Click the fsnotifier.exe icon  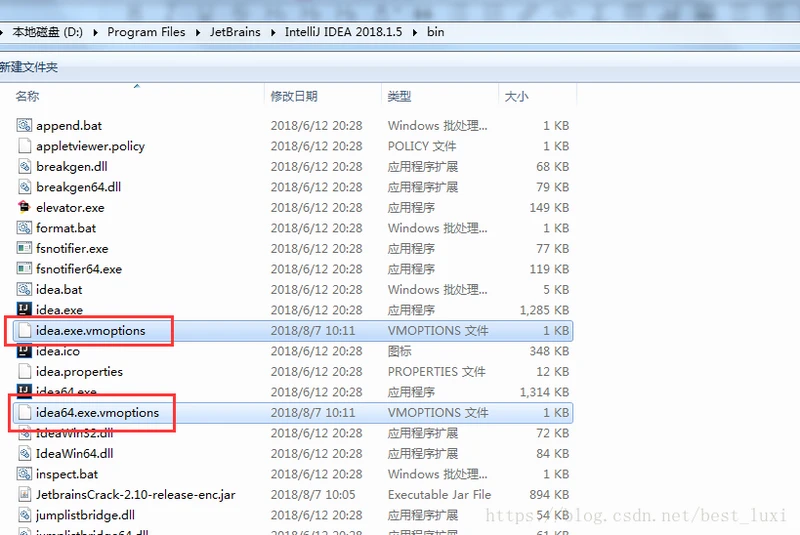[24, 248]
